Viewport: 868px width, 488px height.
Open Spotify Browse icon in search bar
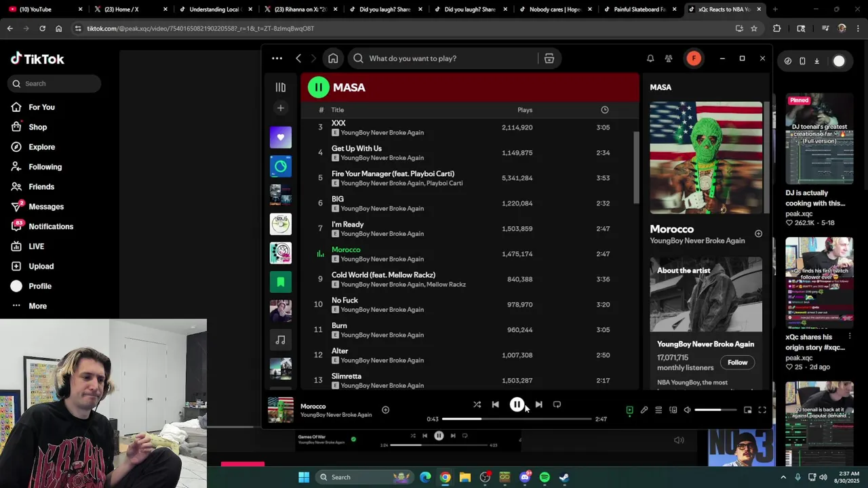tap(549, 58)
